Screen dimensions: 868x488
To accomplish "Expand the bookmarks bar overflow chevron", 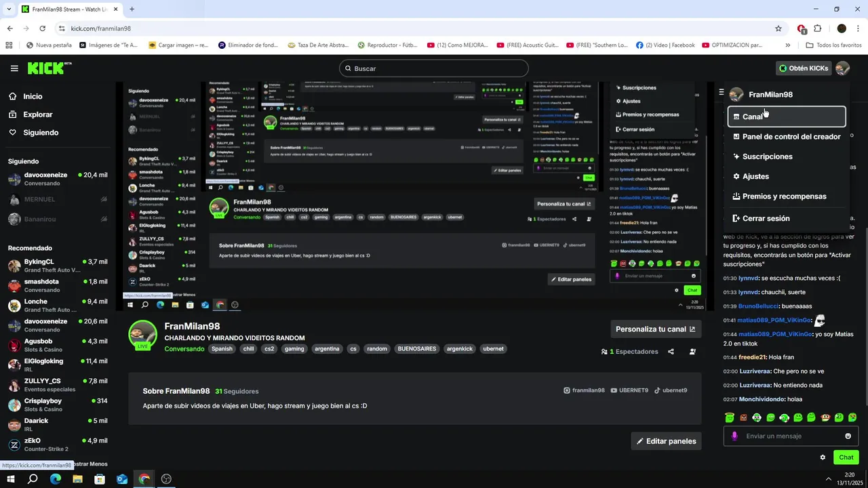I will [787, 45].
